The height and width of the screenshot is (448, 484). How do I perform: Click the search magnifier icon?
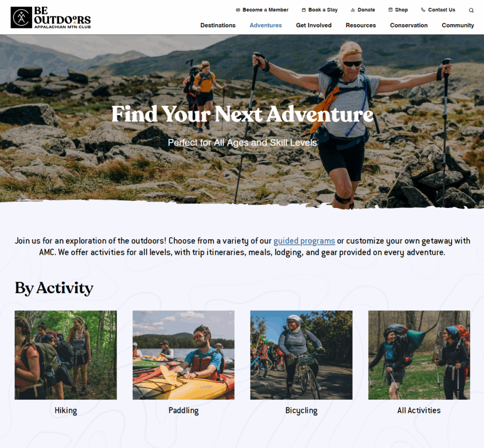click(471, 10)
